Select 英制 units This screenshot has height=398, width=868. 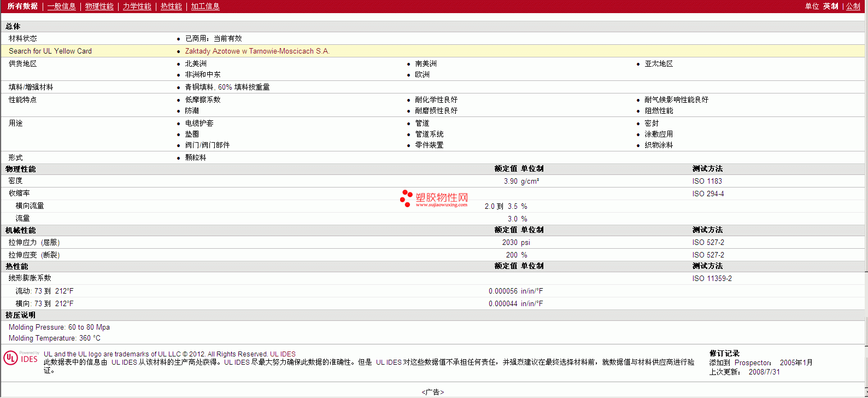(x=830, y=6)
